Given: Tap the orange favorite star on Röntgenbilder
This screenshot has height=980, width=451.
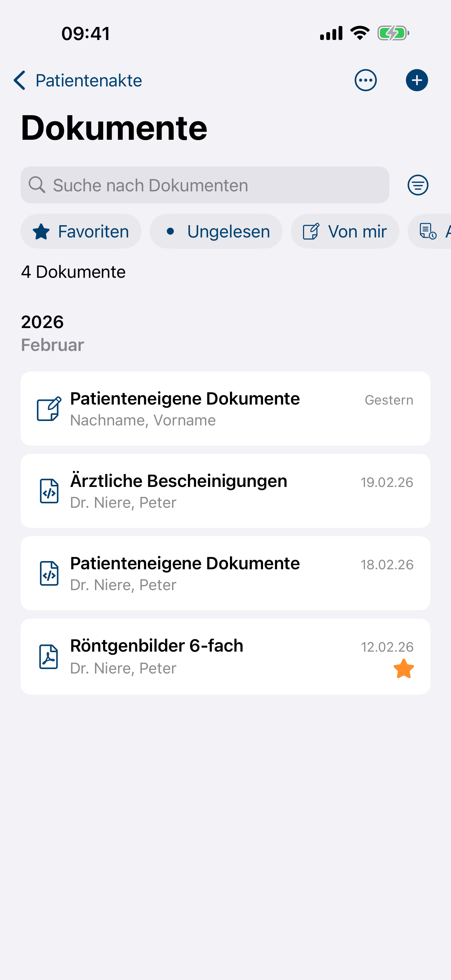Looking at the screenshot, I should click(404, 669).
